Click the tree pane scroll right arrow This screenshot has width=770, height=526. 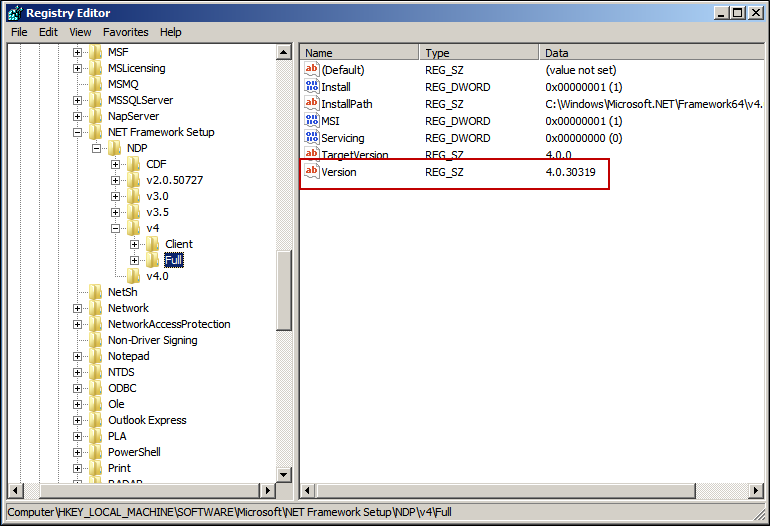(x=267, y=490)
